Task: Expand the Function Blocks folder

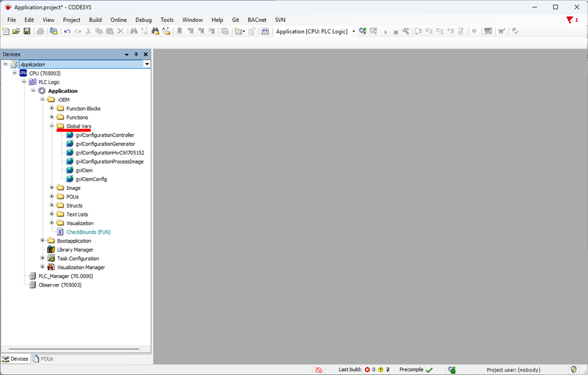Action: [52, 108]
